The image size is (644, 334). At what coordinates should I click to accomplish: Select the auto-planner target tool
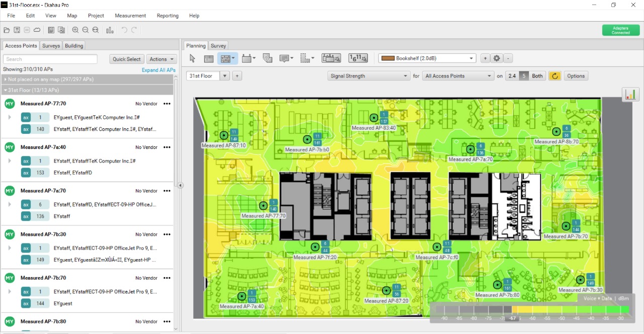coord(267,58)
